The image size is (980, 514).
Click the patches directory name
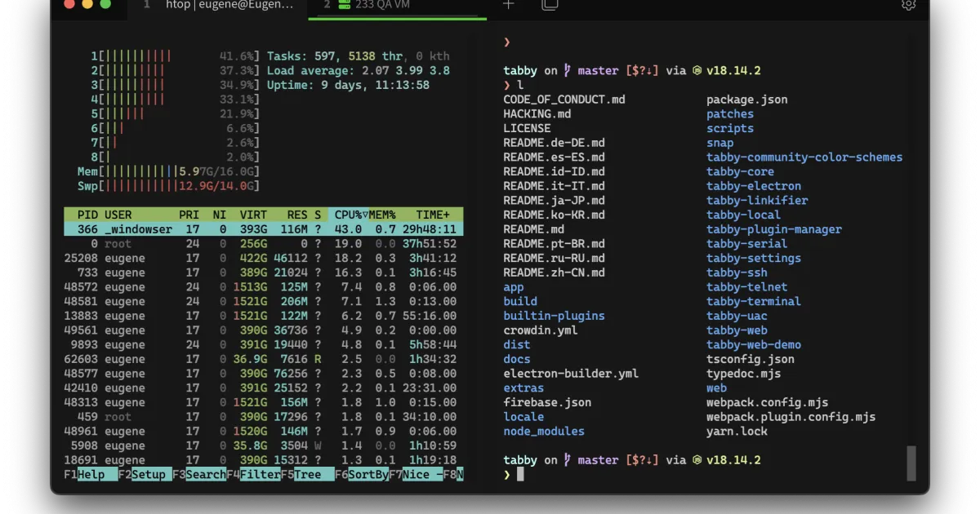(730, 114)
